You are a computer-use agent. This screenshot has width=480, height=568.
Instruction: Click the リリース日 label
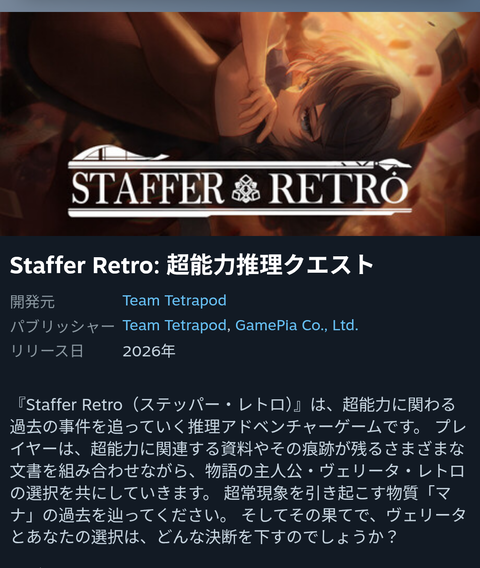tap(47, 351)
